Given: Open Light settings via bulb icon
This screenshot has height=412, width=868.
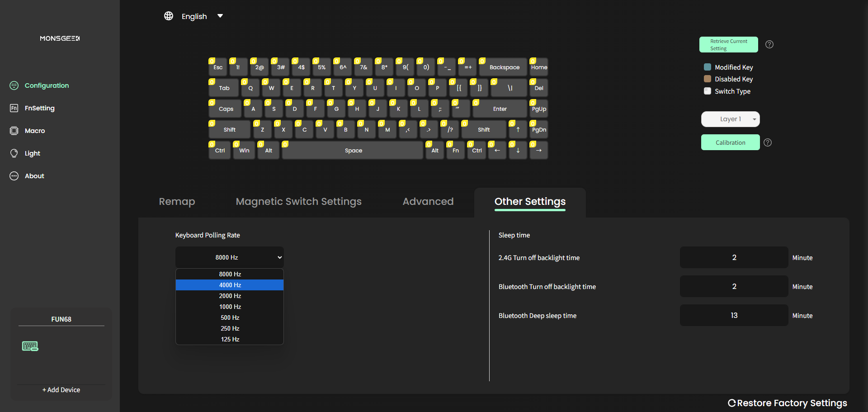Looking at the screenshot, I should 14,153.
